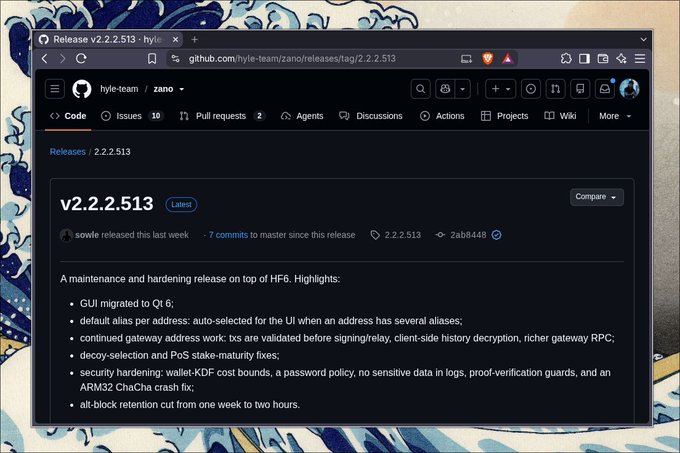Click the github.com address bar URL
The image size is (680, 453).
tap(292, 59)
